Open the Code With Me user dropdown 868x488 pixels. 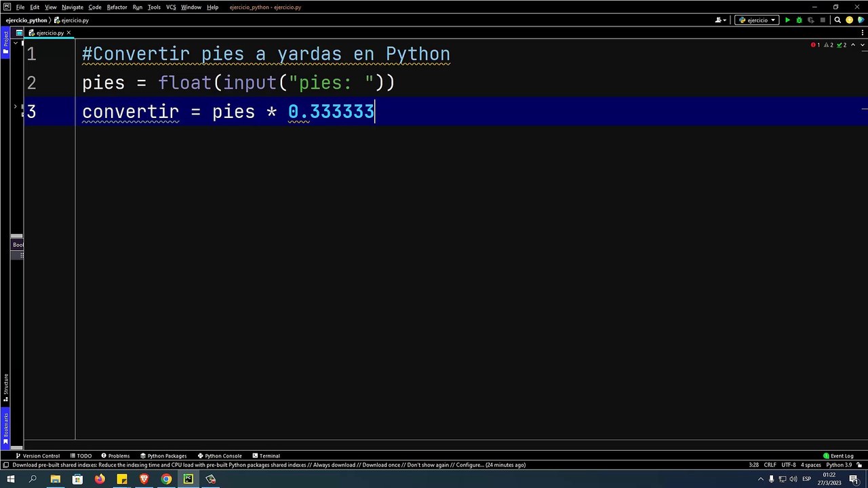721,20
